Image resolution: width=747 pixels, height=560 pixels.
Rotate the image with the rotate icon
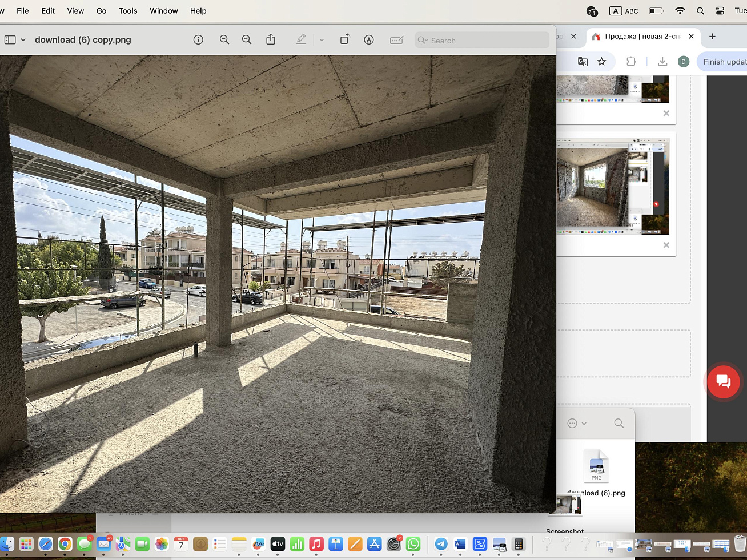click(x=345, y=39)
